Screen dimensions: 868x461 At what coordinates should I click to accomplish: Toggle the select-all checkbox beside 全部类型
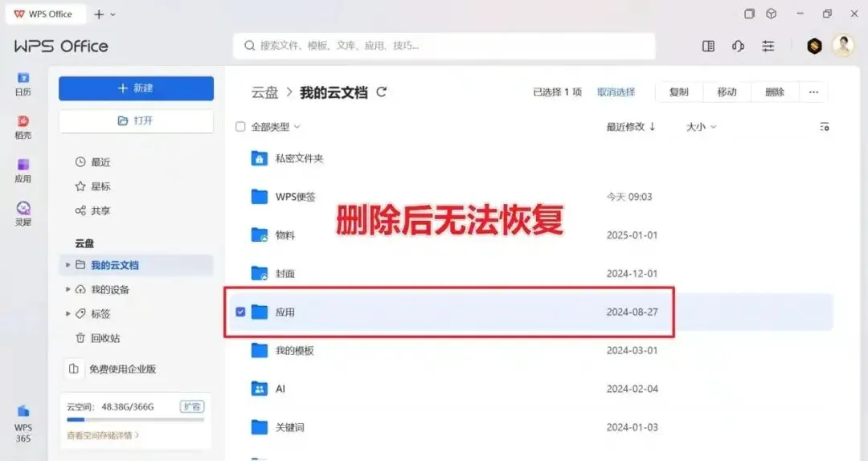pyautogui.click(x=240, y=127)
